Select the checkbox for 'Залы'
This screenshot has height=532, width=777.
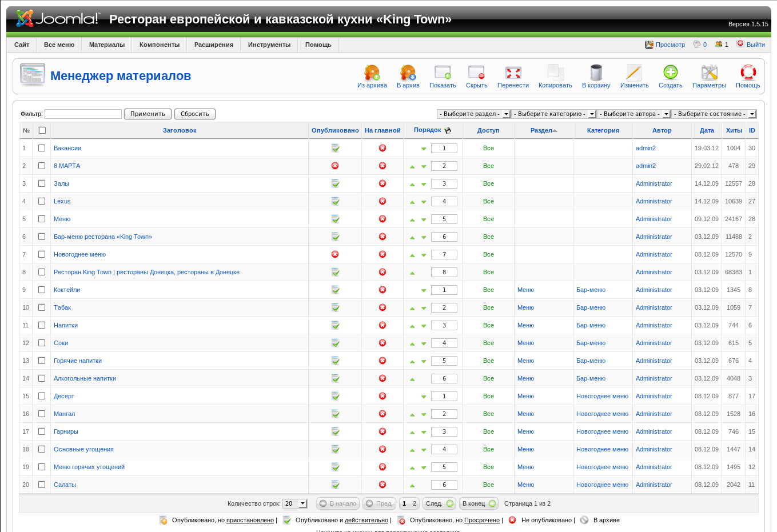tap(42, 183)
